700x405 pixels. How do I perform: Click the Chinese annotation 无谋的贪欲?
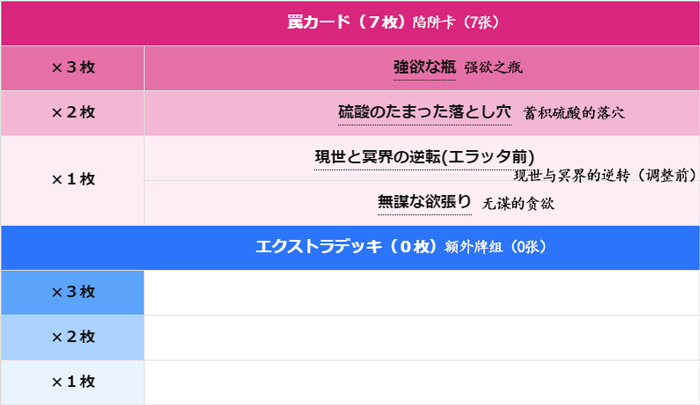[x=518, y=203]
